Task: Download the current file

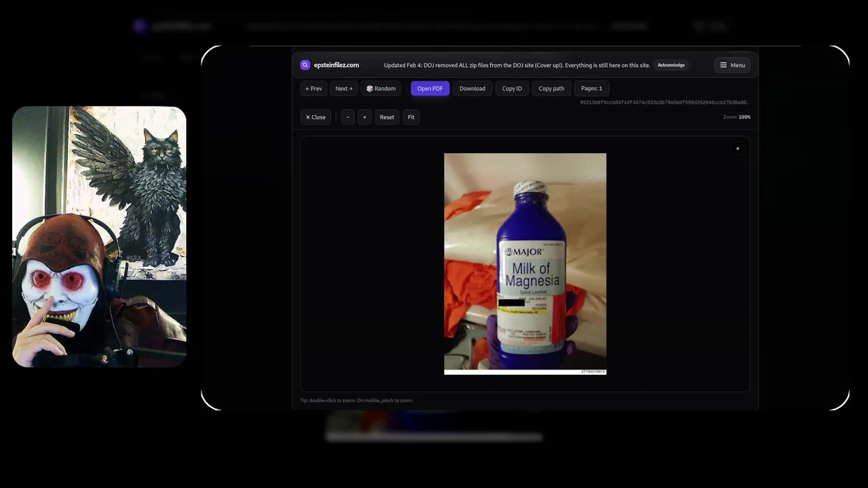Action: tap(473, 88)
